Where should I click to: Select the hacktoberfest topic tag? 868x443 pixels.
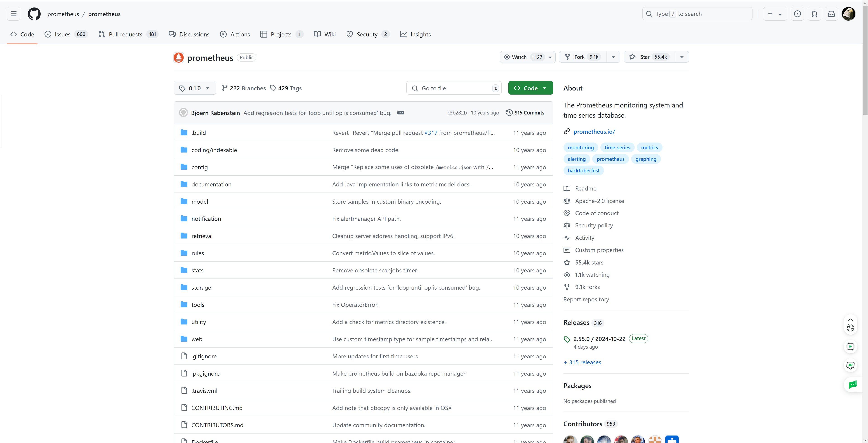(x=584, y=171)
